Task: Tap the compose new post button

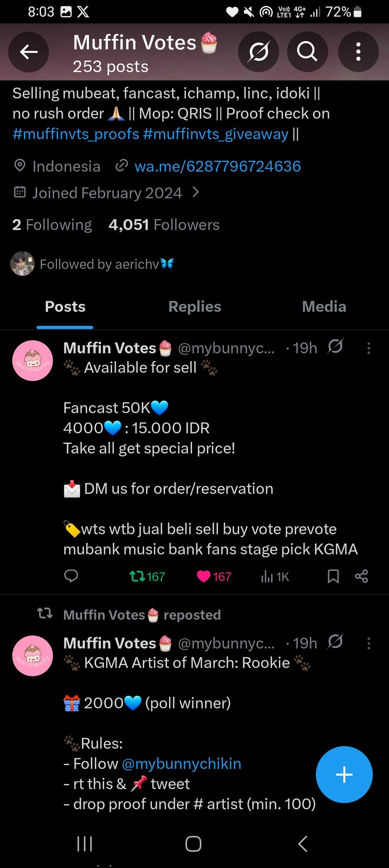Action: click(344, 774)
